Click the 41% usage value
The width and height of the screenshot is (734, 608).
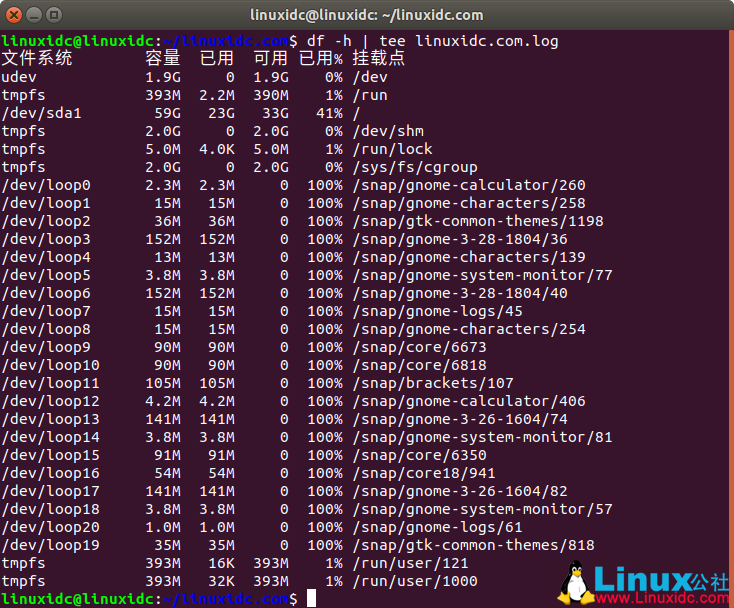(x=330, y=113)
